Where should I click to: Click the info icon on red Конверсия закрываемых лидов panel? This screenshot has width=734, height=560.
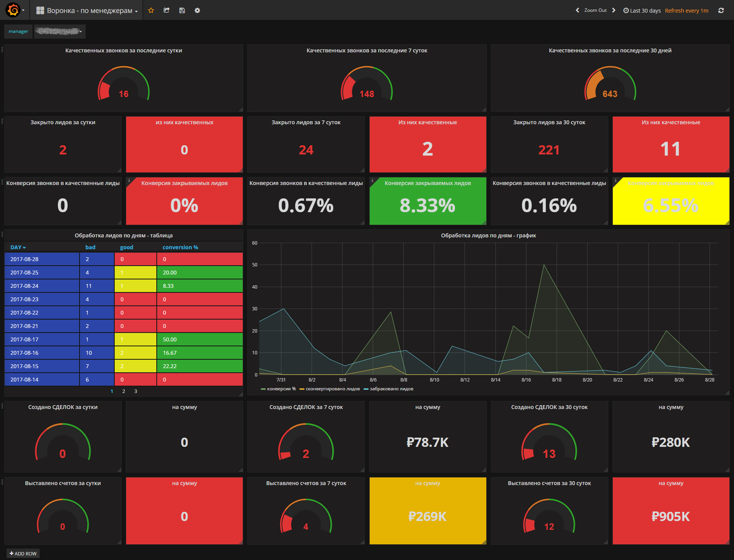129,180
